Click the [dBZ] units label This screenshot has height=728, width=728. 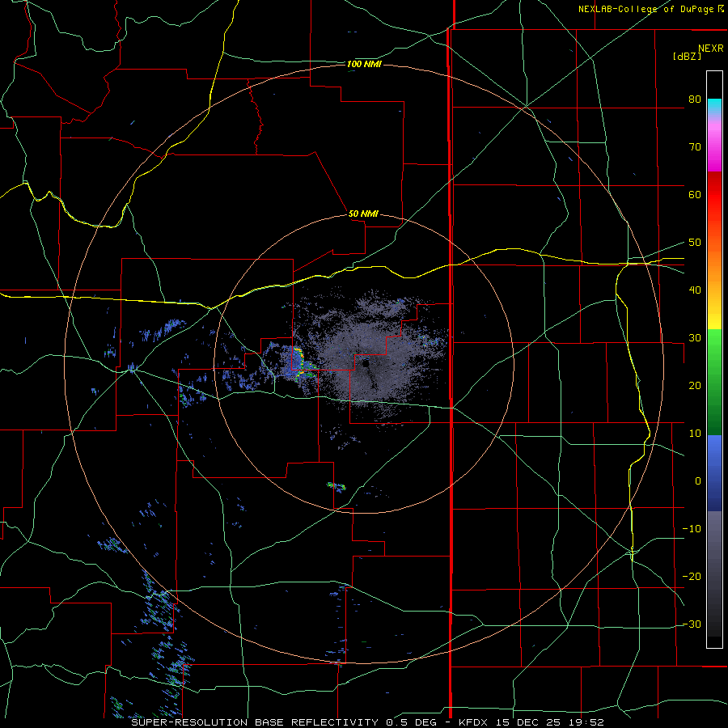point(687,56)
